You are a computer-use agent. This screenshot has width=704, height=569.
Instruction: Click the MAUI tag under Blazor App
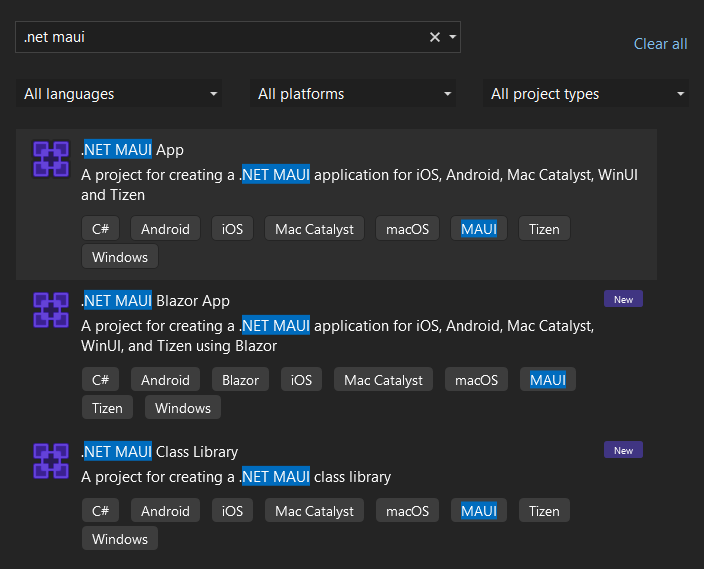point(548,380)
